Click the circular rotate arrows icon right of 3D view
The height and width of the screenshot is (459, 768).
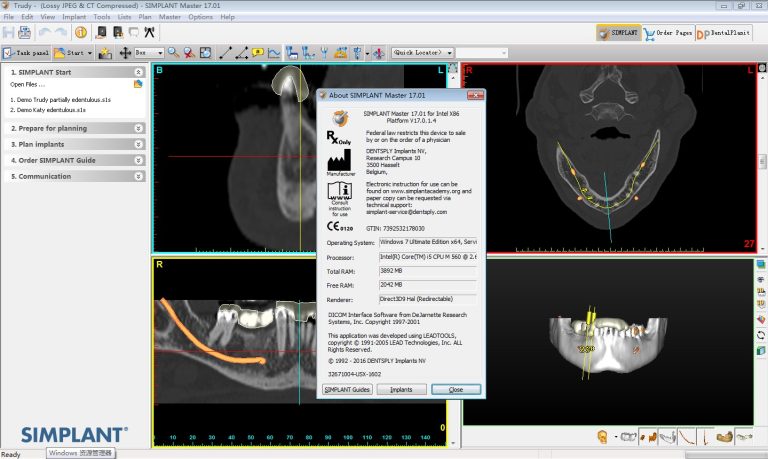point(761,336)
